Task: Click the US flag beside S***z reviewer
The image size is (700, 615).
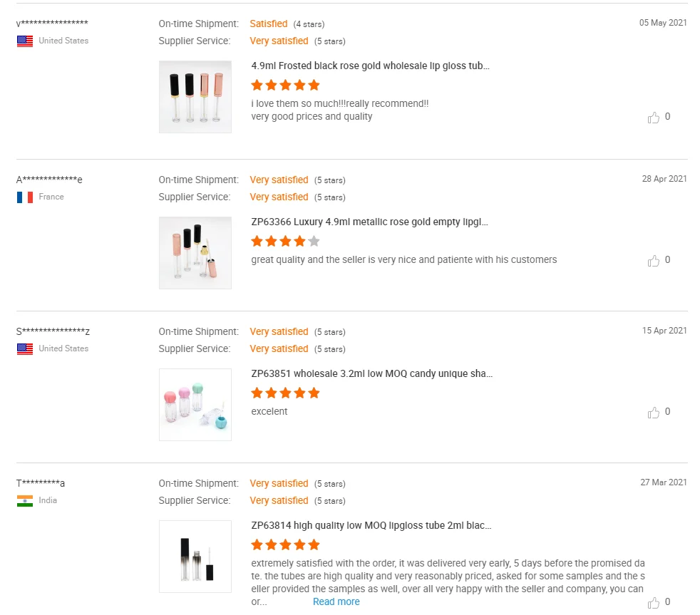Action: pyautogui.click(x=25, y=349)
